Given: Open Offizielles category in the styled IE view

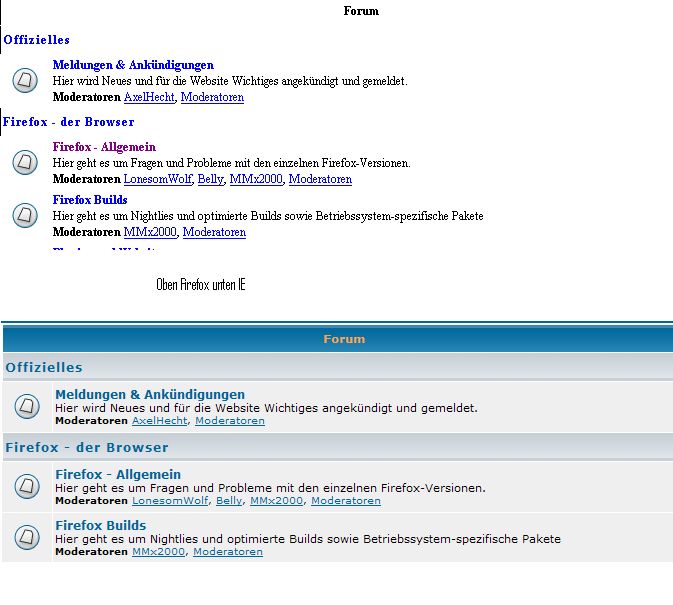Looking at the screenshot, I should coord(44,368).
